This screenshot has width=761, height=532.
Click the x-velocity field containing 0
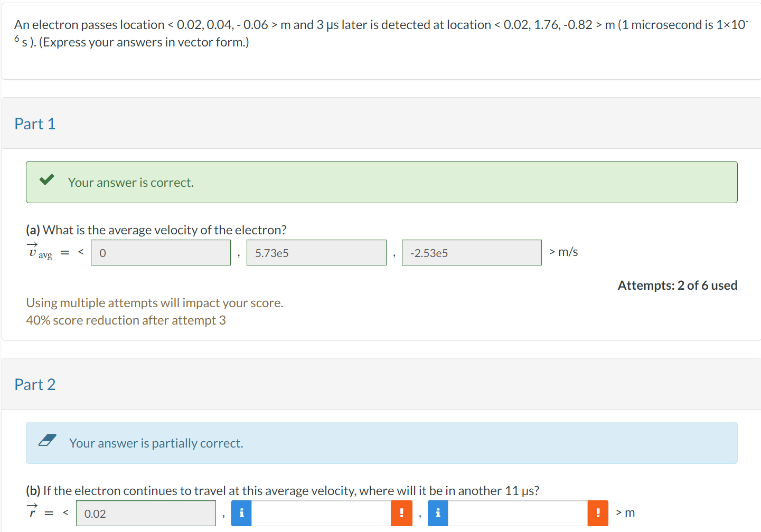161,253
